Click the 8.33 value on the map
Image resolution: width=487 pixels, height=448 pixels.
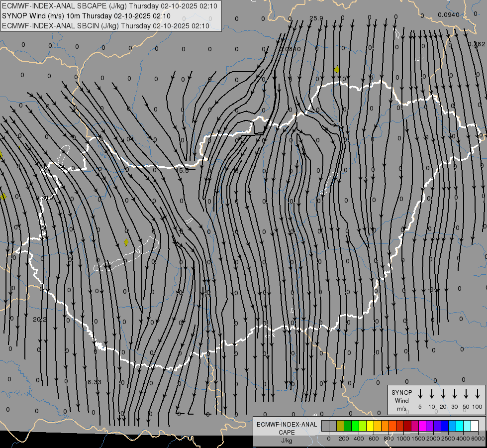coord(95,382)
